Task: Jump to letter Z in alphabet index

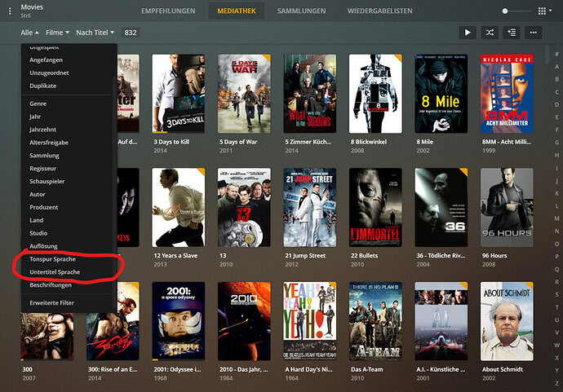Action: pyautogui.click(x=557, y=383)
